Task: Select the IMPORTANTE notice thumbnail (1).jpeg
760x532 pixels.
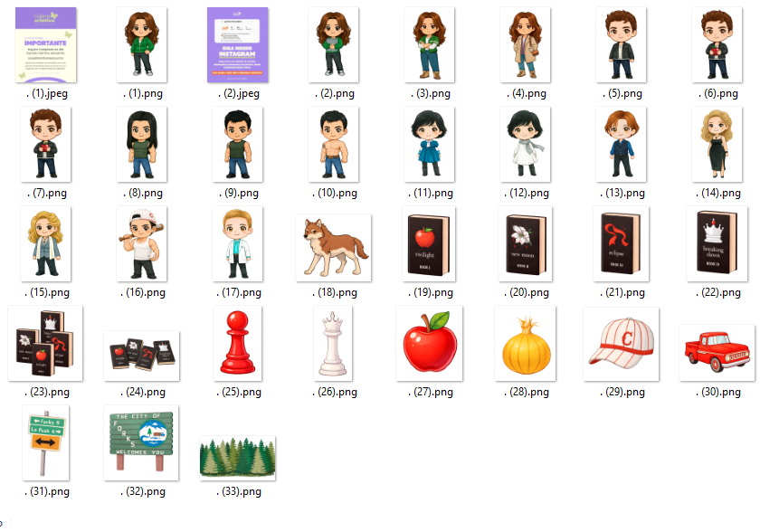Action: (45, 44)
